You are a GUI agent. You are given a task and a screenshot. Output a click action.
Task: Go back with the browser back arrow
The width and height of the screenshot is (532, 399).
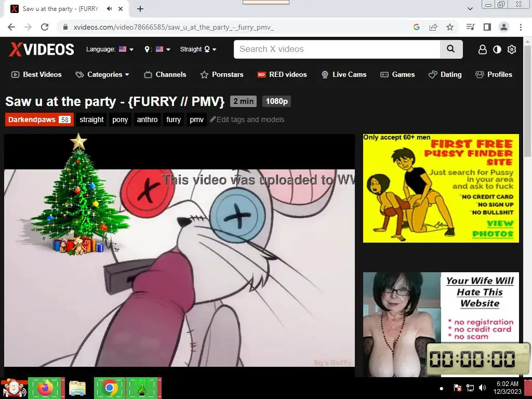11,27
